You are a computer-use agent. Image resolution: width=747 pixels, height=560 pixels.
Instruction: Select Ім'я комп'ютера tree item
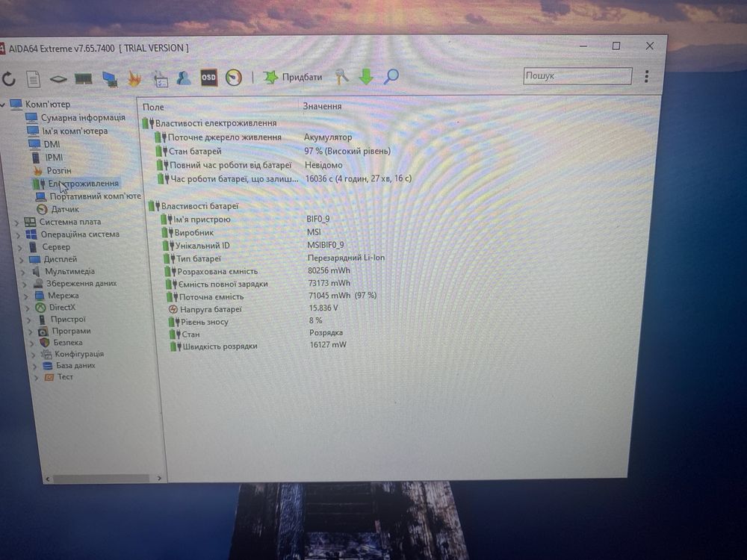pyautogui.click(x=75, y=131)
